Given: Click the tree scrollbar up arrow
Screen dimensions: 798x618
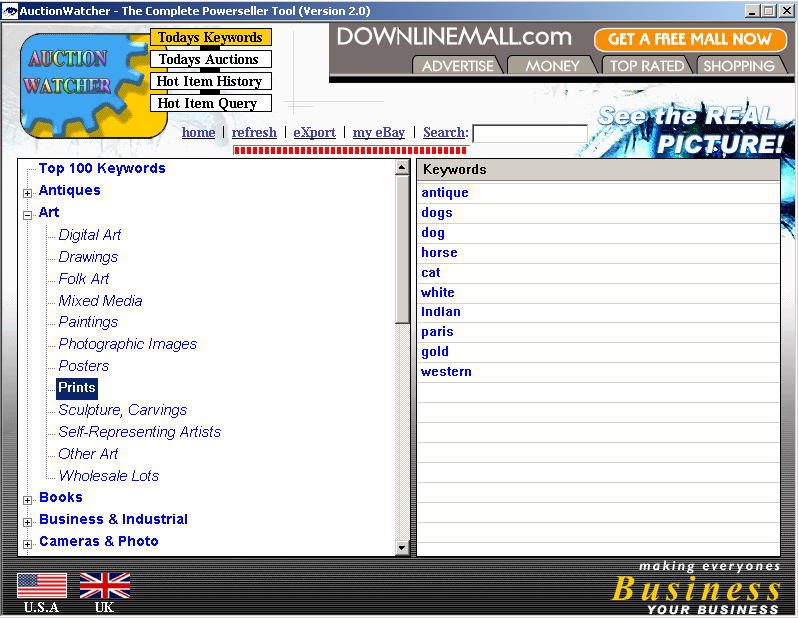Looking at the screenshot, I should pos(402,167).
